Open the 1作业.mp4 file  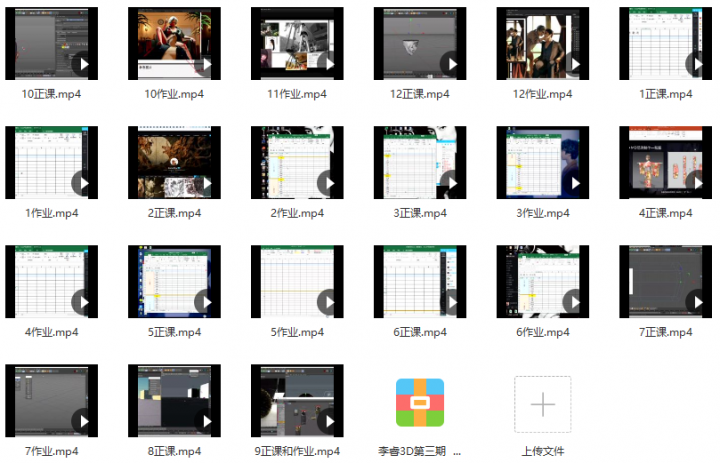[x=51, y=163]
